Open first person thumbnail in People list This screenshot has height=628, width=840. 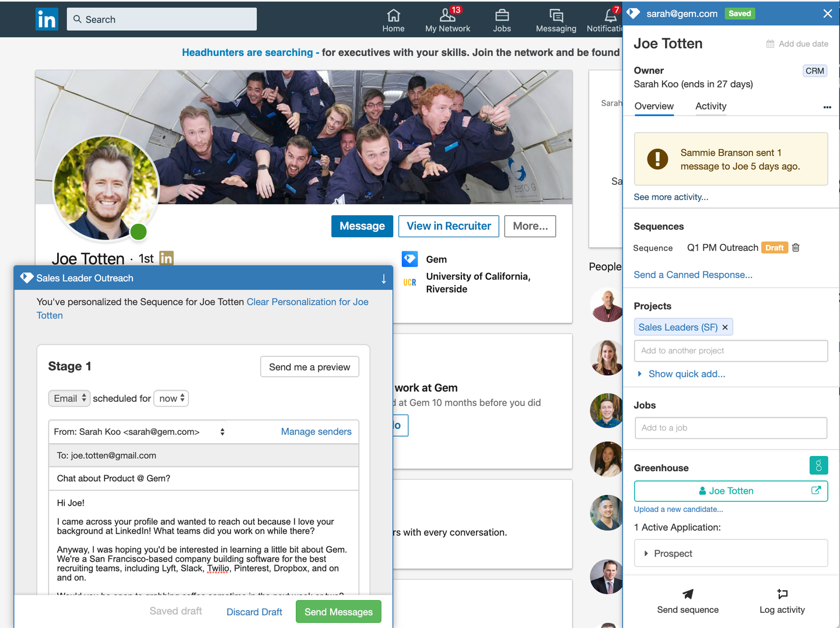[x=607, y=305]
